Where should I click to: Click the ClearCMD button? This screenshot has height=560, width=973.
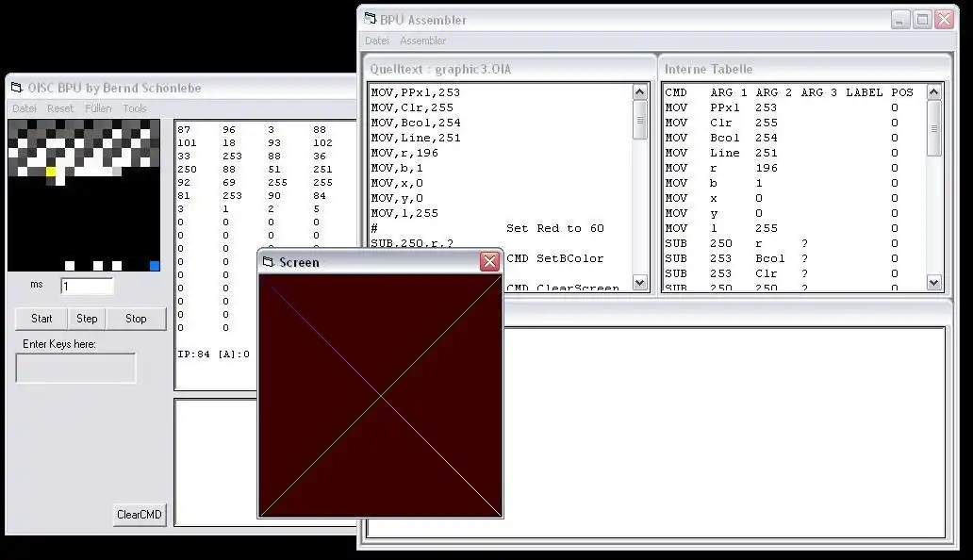click(x=140, y=514)
